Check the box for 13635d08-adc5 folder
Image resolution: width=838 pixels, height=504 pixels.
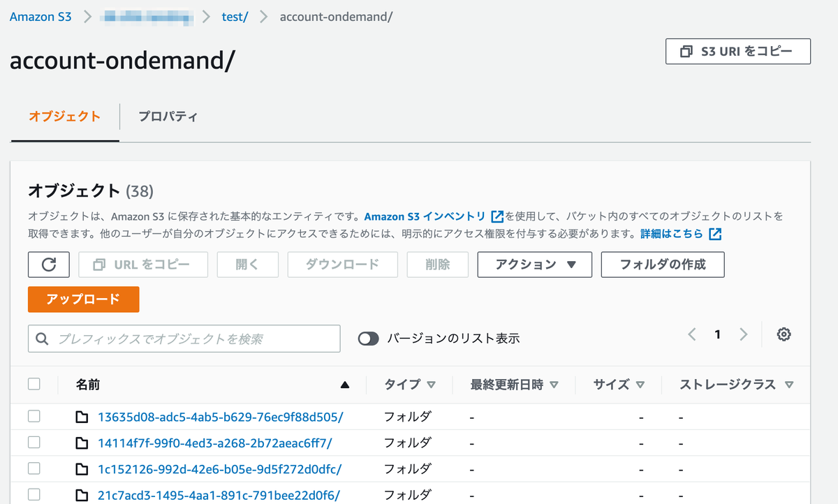[34, 417]
